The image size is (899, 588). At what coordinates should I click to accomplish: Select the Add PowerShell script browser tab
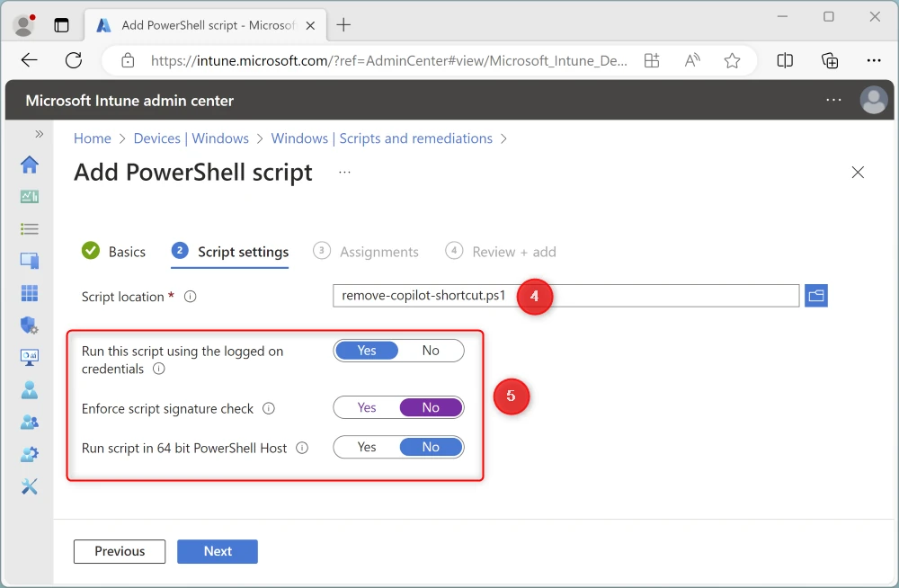pos(207,25)
